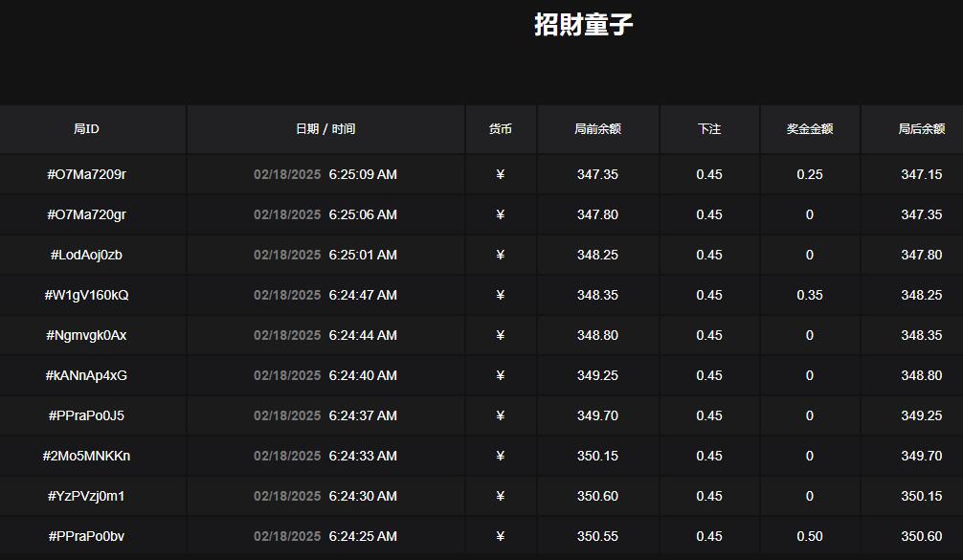
Task: Open round #PPraPo0J5 details
Action: (86, 415)
